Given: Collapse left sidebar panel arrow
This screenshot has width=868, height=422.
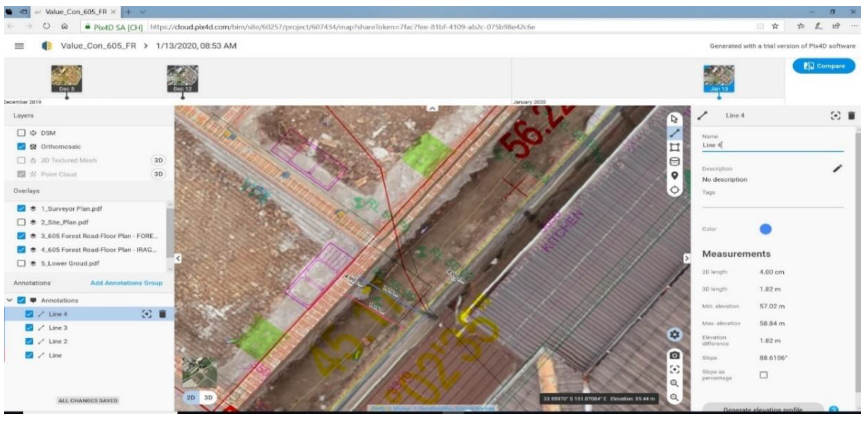Looking at the screenshot, I should tap(178, 258).
